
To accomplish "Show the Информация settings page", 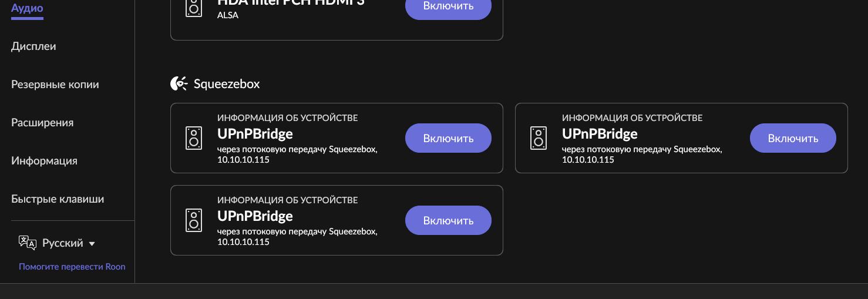I will point(44,160).
